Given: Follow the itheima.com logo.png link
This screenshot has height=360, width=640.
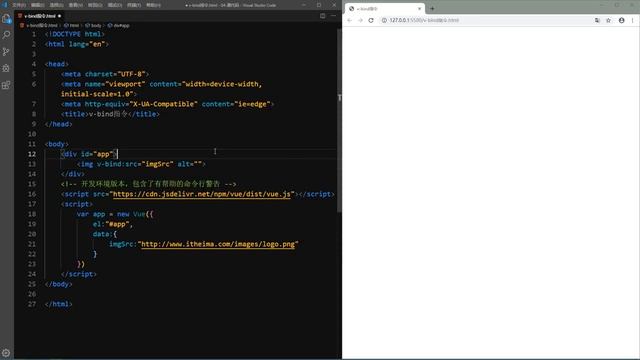Looking at the screenshot, I should click(x=218, y=244).
